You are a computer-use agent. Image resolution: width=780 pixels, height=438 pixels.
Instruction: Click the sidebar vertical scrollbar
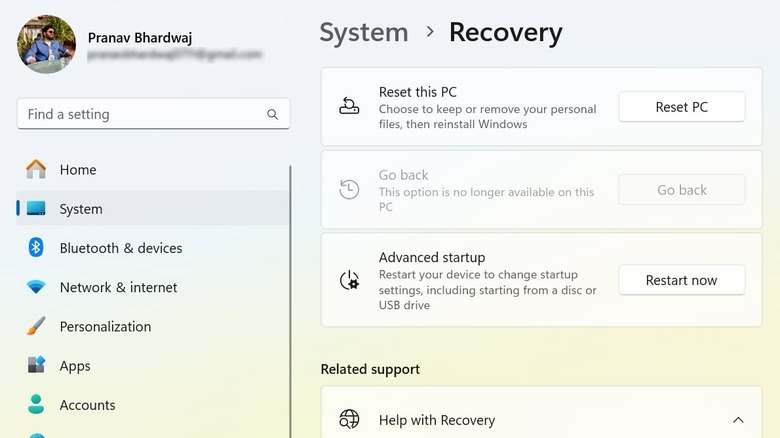pyautogui.click(x=291, y=300)
